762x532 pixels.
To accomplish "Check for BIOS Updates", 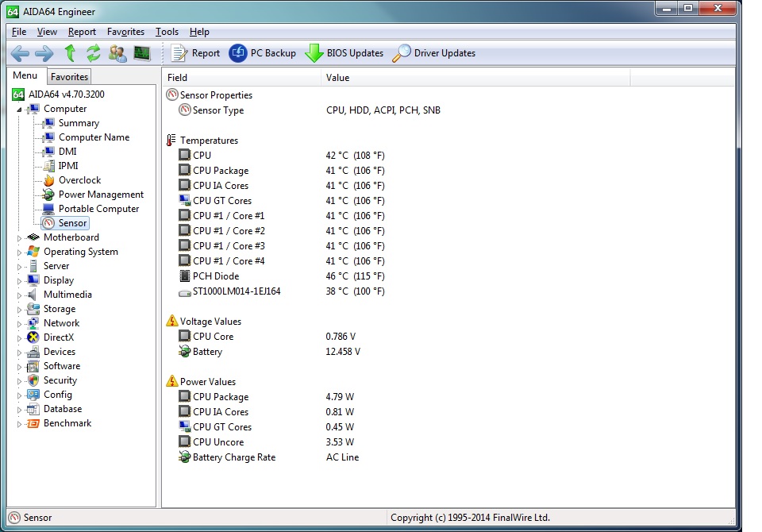I will click(344, 53).
